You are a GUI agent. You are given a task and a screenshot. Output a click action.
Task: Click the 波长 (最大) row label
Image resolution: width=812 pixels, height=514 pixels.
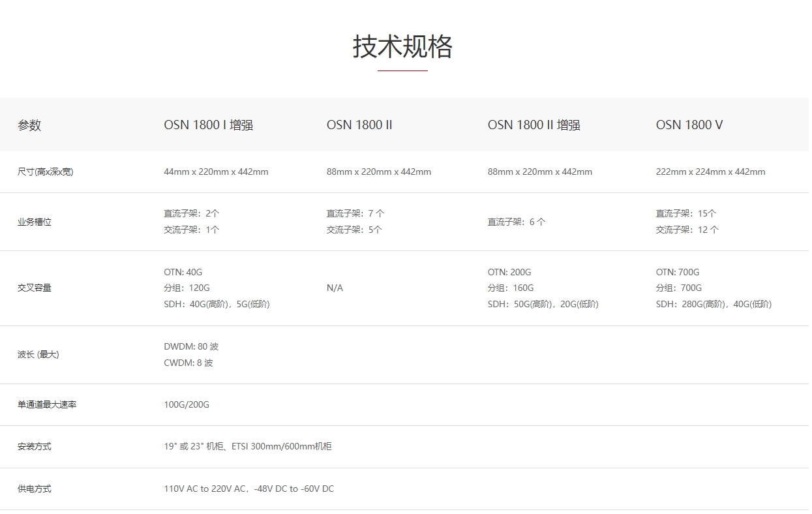38,354
